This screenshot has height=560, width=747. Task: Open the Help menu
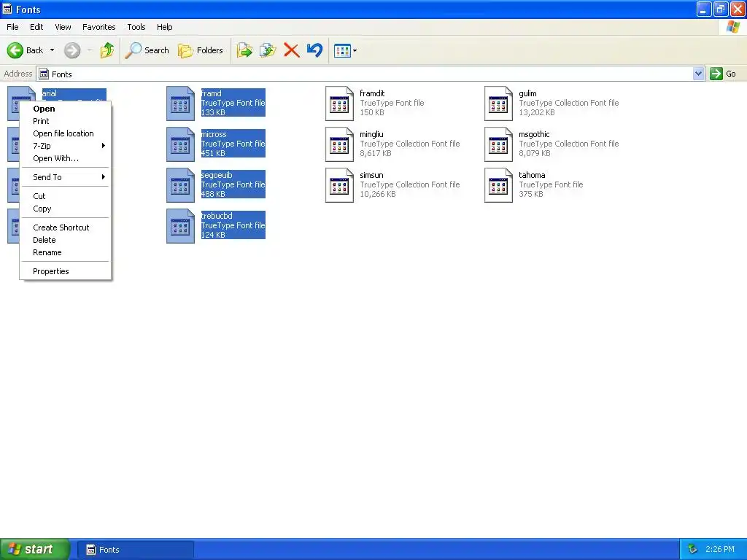click(x=165, y=27)
